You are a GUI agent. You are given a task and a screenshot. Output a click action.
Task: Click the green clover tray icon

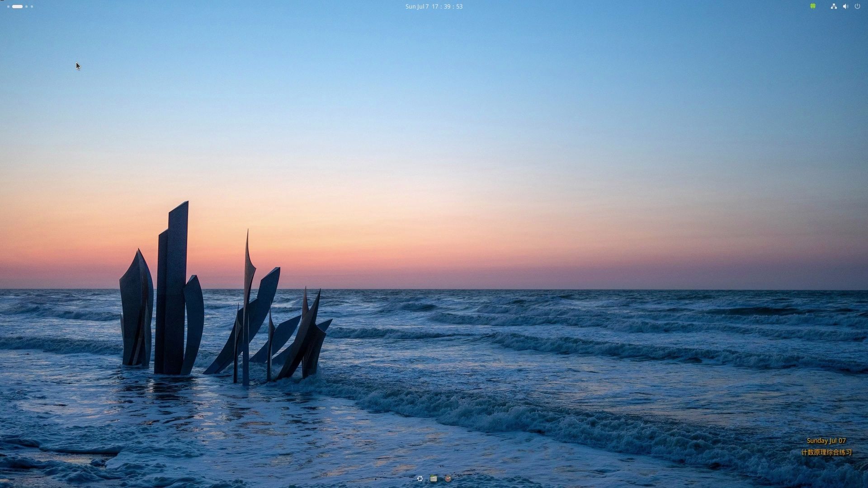point(813,6)
